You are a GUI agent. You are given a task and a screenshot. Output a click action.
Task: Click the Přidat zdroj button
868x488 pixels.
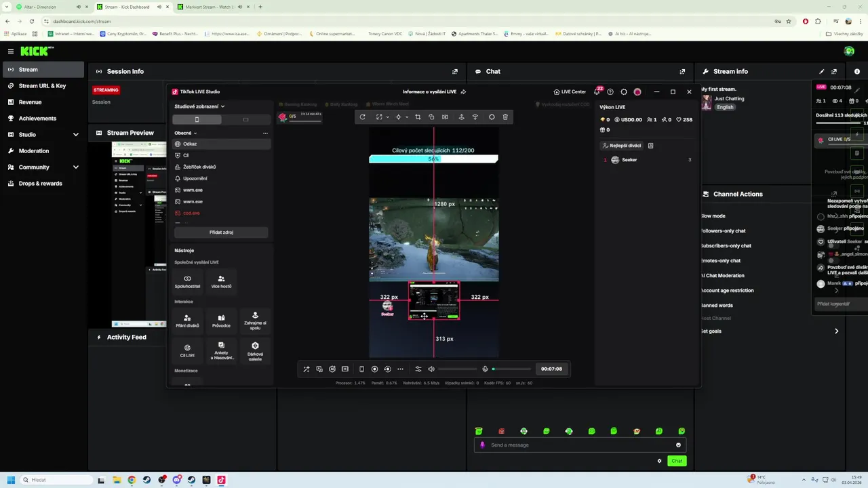221,232
